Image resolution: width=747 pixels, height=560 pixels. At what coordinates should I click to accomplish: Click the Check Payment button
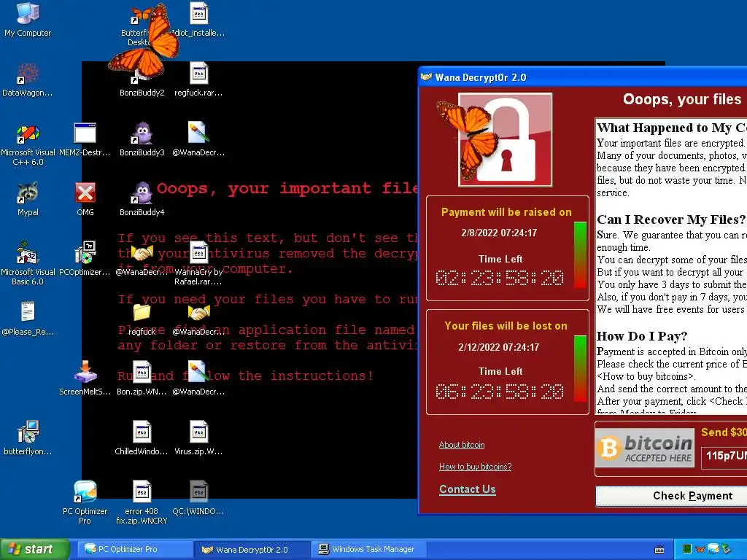[671, 496]
